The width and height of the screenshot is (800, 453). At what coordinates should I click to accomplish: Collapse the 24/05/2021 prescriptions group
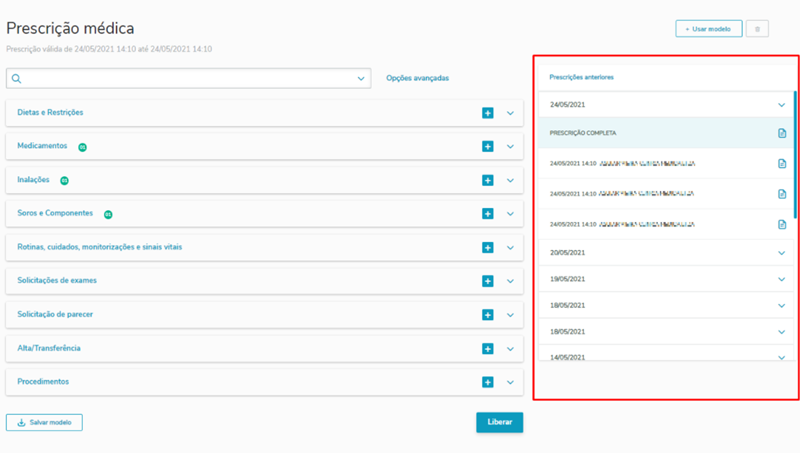(781, 105)
